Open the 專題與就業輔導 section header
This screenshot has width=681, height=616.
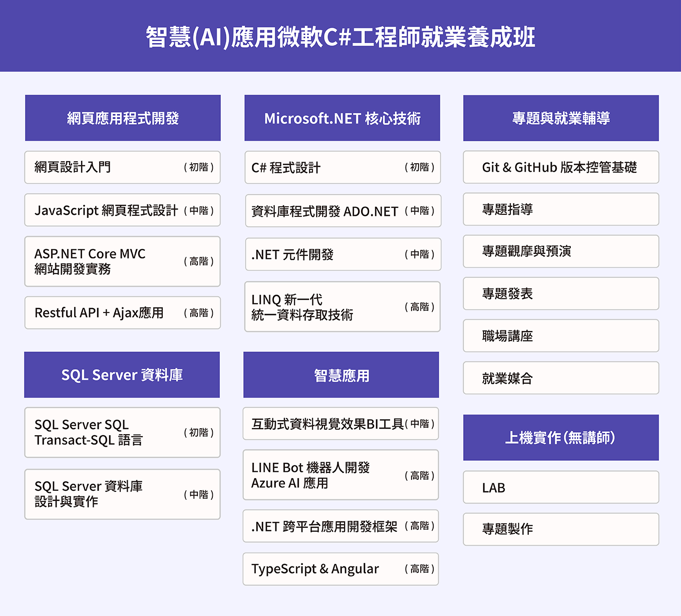coord(561,118)
